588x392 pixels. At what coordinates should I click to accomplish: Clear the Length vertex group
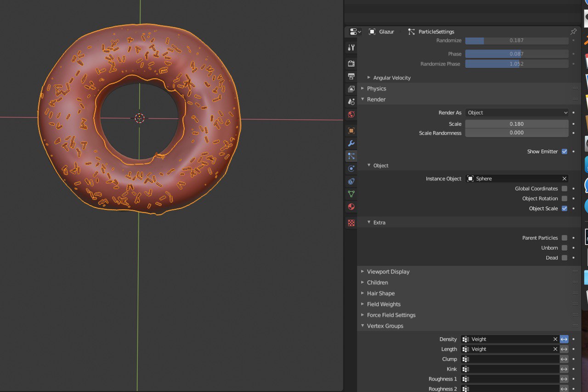[x=555, y=349]
